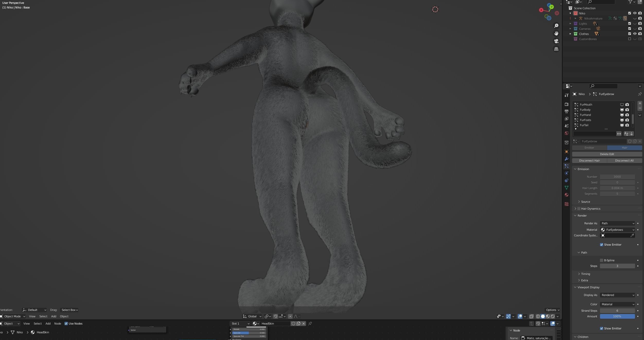Adjust the Specular slider in node
Viewport: 644px width, 340px height.
click(x=249, y=333)
